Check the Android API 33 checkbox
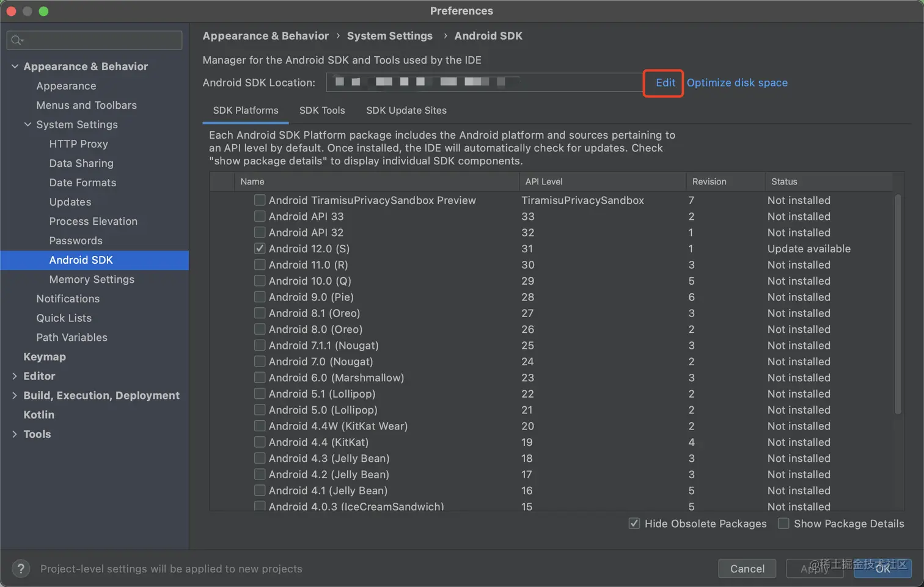The image size is (924, 587). tap(260, 216)
